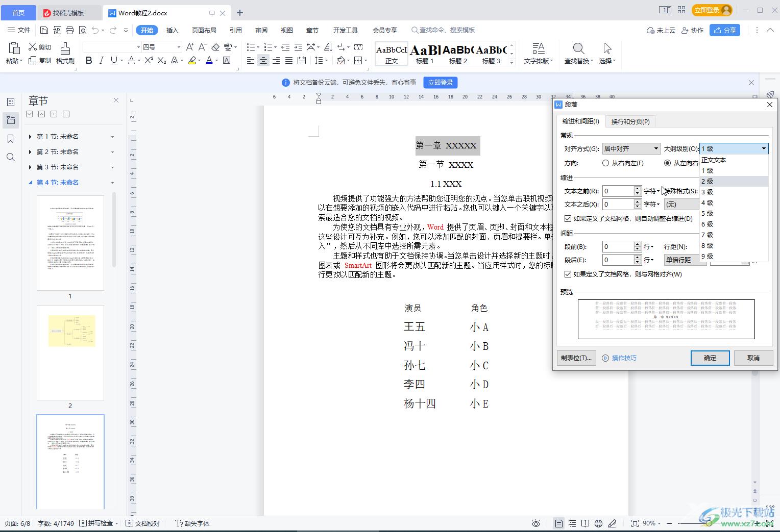Click the yellow text highlight color swatch

coord(192,60)
